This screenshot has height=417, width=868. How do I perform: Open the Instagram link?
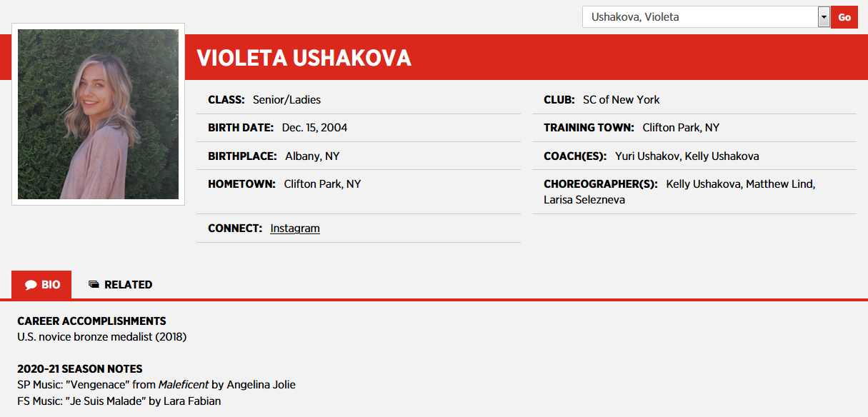click(295, 228)
